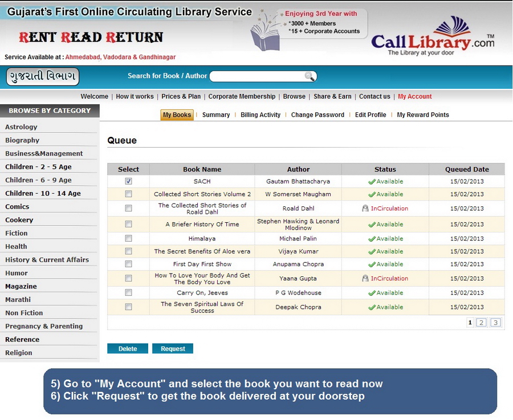The height and width of the screenshot is (420, 513).
Task: Click queue page number 1
Action: pyautogui.click(x=470, y=323)
